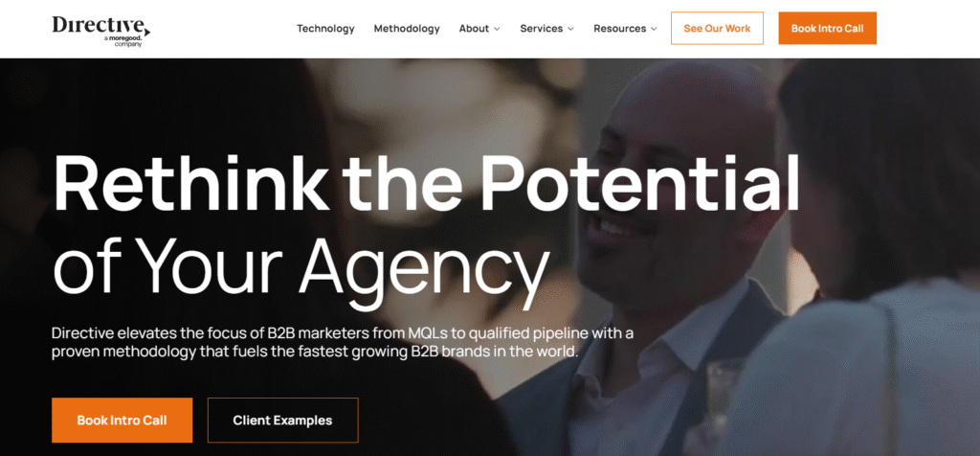This screenshot has height=456, width=980.
Task: Click header Book Intro Call button
Action: [828, 28]
